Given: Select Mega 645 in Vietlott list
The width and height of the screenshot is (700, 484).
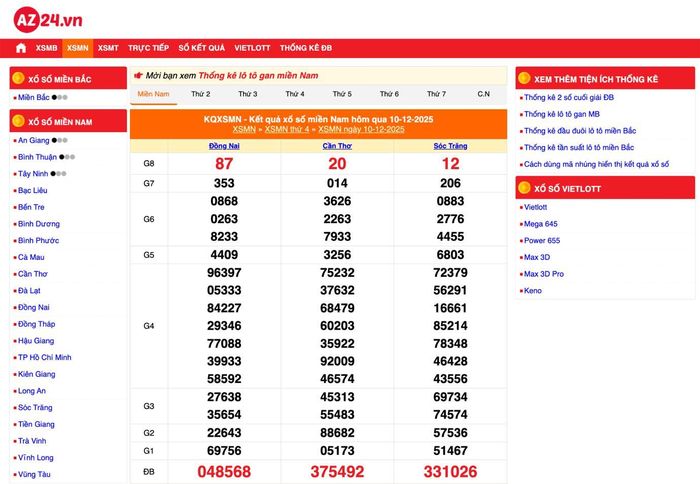Looking at the screenshot, I should [541, 224].
